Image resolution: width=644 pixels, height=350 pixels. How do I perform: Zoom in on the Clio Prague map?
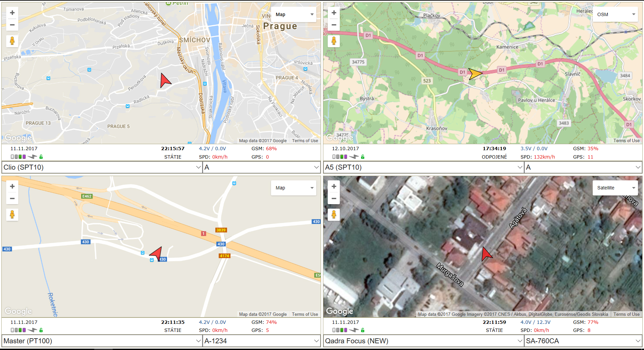[x=12, y=13]
